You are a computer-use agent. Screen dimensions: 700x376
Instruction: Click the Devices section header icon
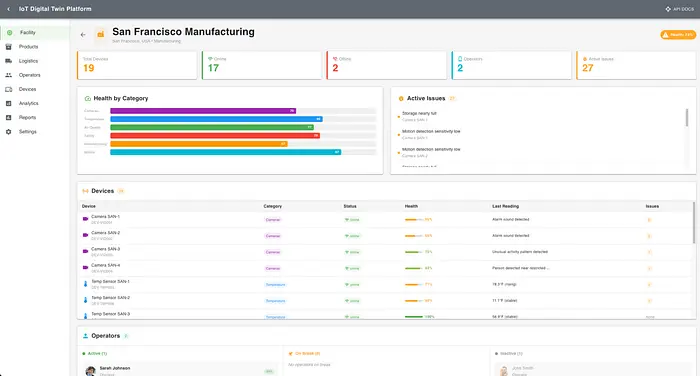tap(85, 191)
